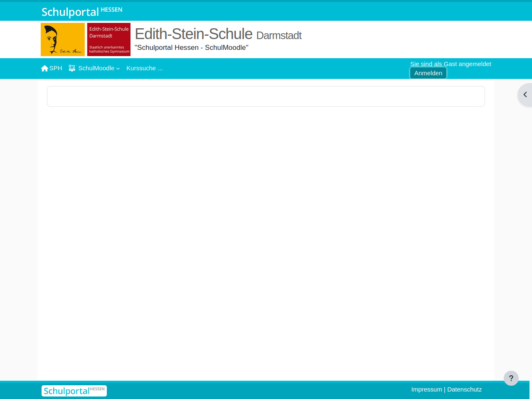Open Kurssuche in the navigation bar
Image resolution: width=532 pixels, height=399 pixels.
coord(144,68)
